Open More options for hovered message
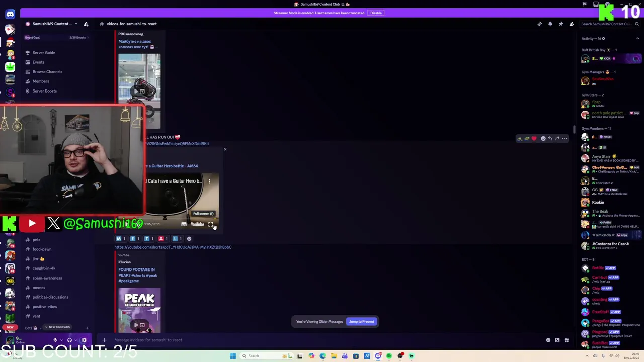This screenshot has width=644, height=362. 565,138
